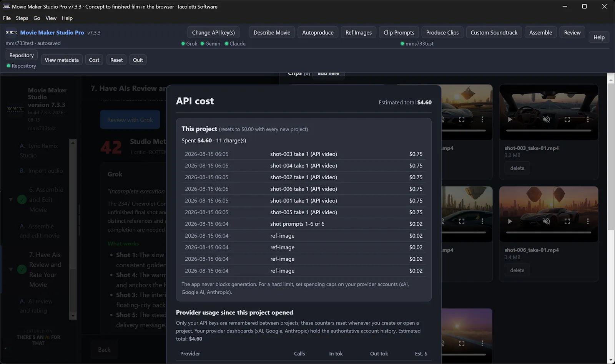615x364 pixels.
Task: Open the Review step
Action: [572, 33]
